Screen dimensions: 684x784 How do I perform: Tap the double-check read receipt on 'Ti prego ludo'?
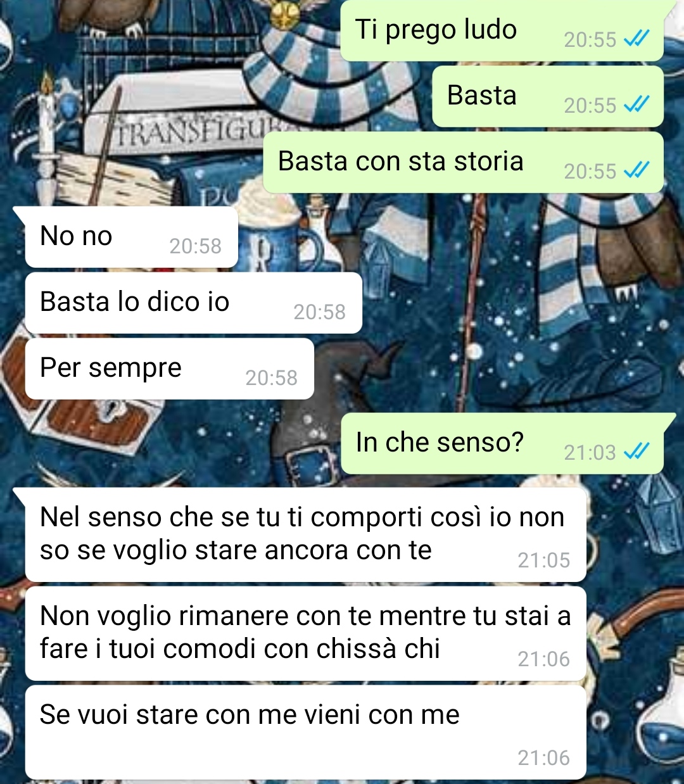coord(636,39)
